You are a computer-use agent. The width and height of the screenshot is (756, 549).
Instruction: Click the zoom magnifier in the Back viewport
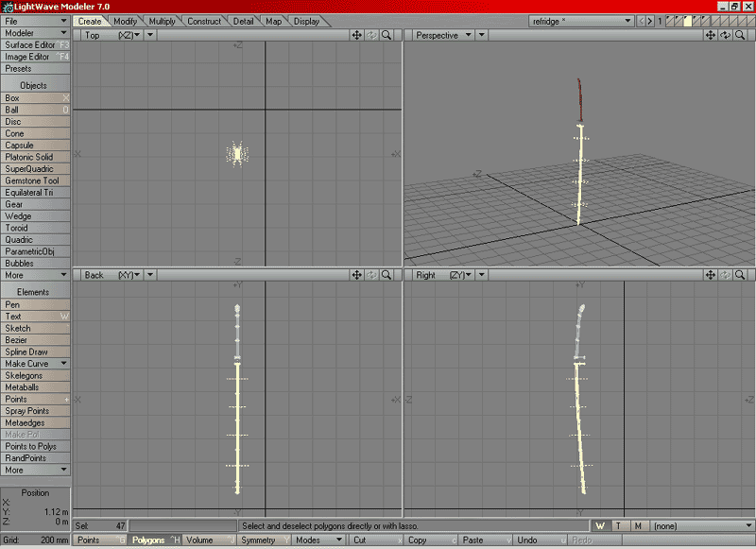[387, 275]
